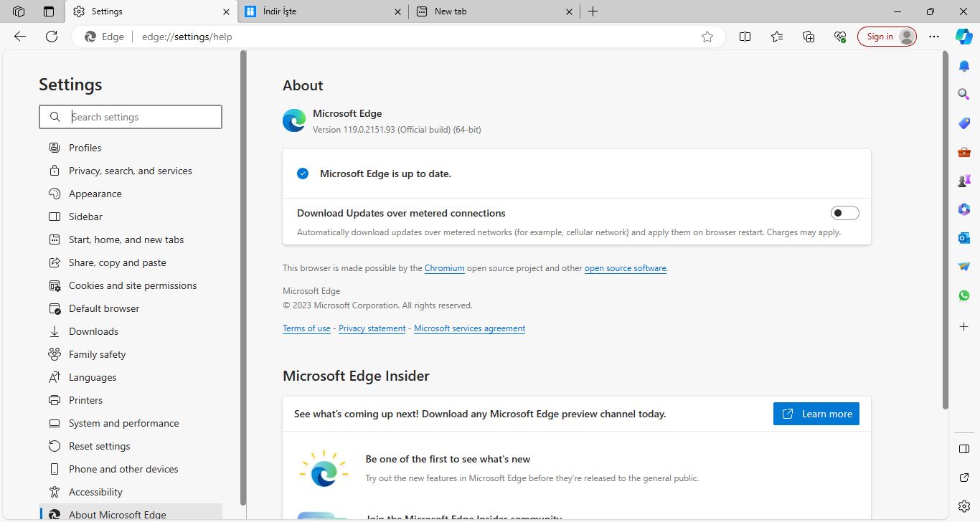Open Drop paper plane icon in sidebar
980x522 pixels.
(x=964, y=267)
